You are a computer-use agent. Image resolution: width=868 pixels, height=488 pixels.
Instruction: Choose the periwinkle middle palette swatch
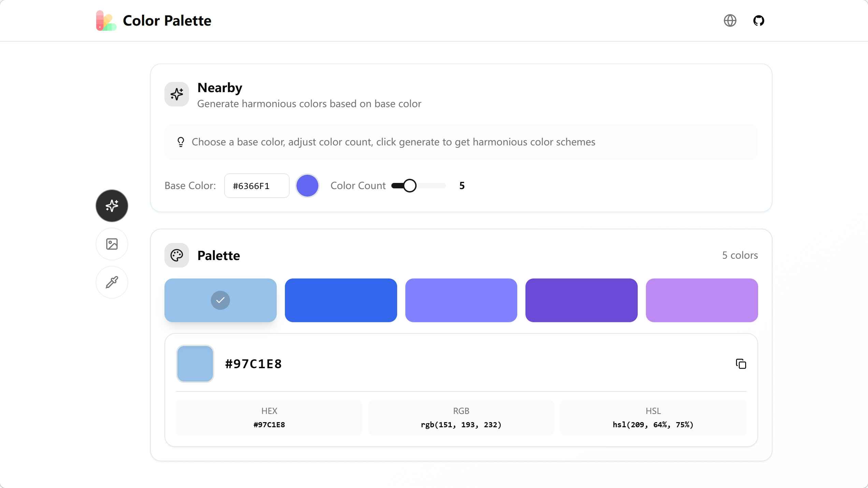[461, 300]
